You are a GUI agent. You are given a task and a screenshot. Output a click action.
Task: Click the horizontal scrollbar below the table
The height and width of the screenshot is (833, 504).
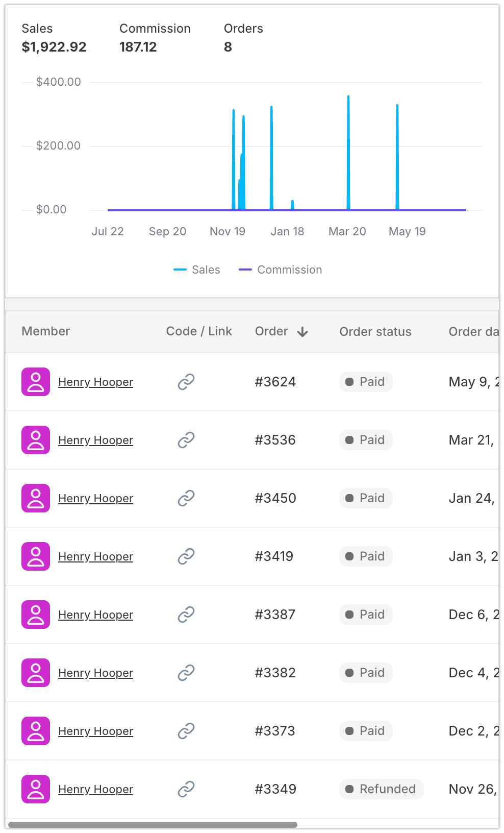[x=153, y=825]
